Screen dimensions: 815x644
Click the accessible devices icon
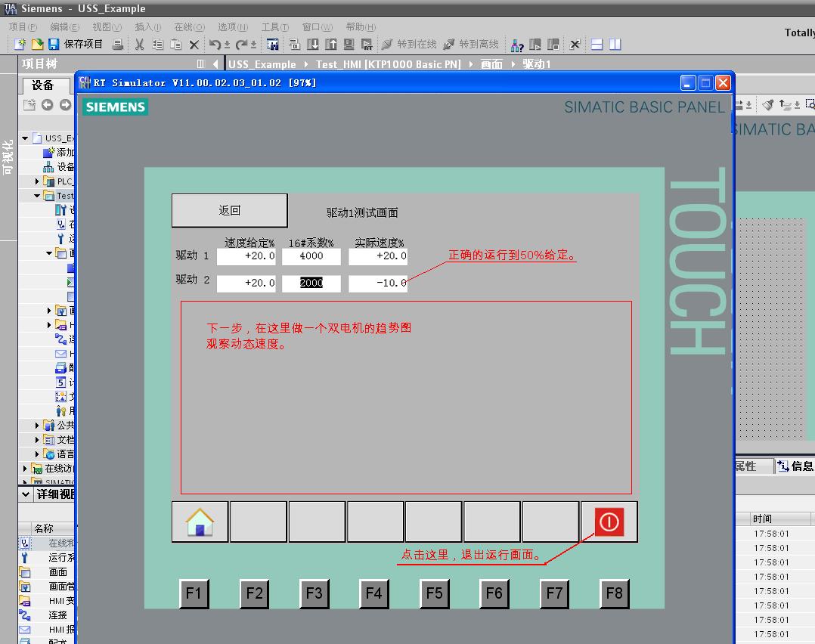(516, 45)
